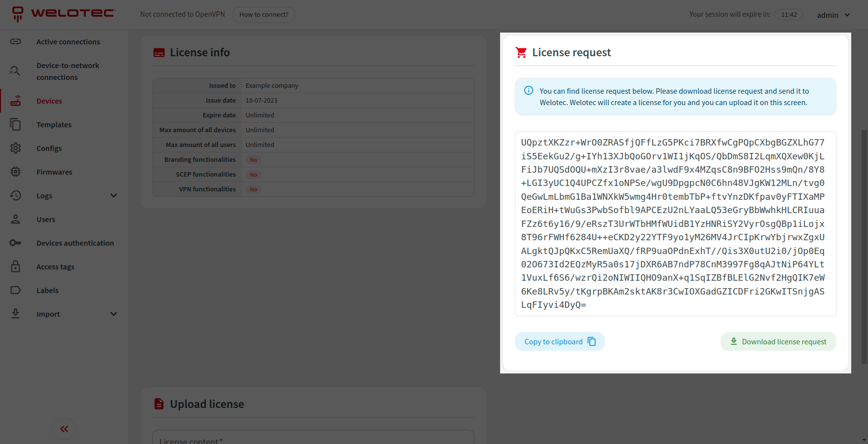Click the License content input field
The height and width of the screenshot is (444, 868).
pos(313,439)
